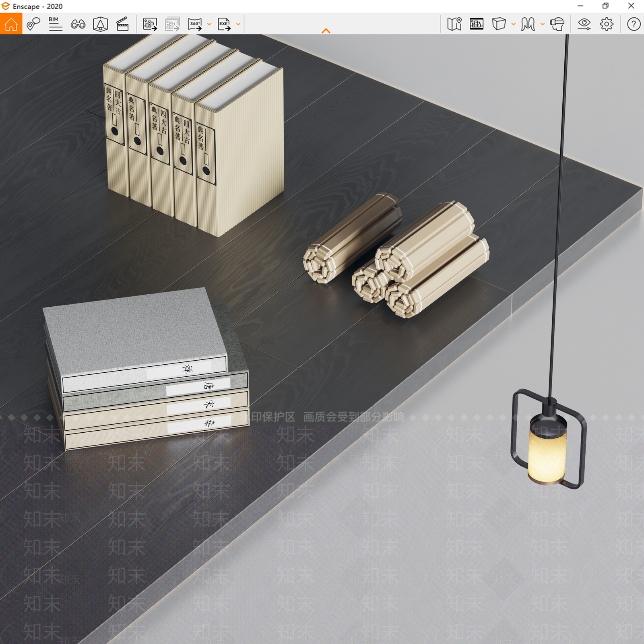
Task: Open the video editor clapperboard
Action: tap(122, 24)
